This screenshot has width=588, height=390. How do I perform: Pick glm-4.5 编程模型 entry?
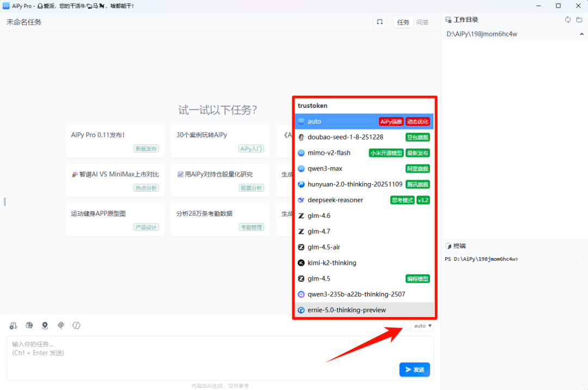(364, 279)
